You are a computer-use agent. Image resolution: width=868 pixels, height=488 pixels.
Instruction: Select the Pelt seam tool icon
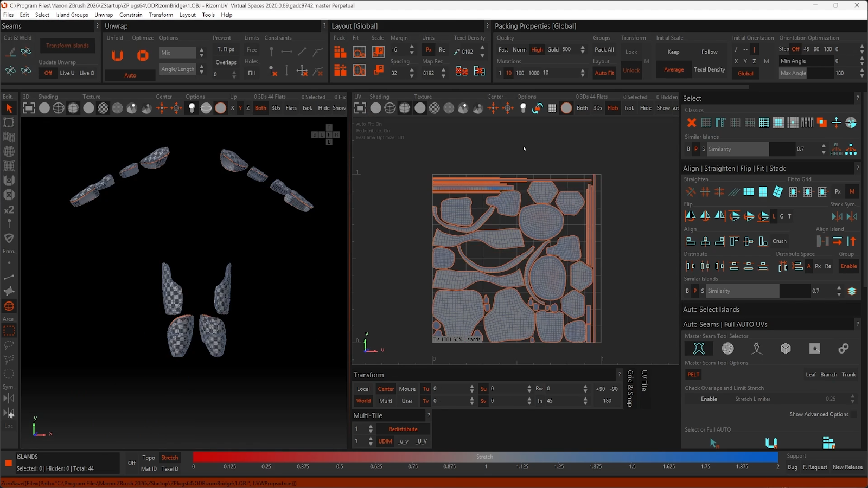point(699,349)
